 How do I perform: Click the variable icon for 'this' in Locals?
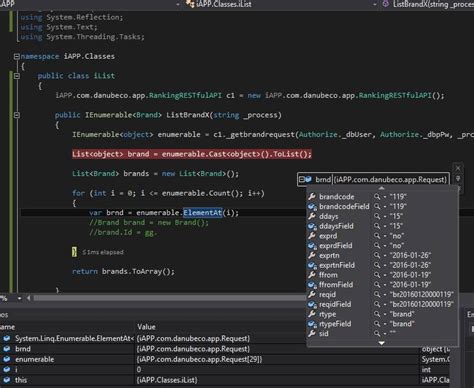click(x=6, y=380)
